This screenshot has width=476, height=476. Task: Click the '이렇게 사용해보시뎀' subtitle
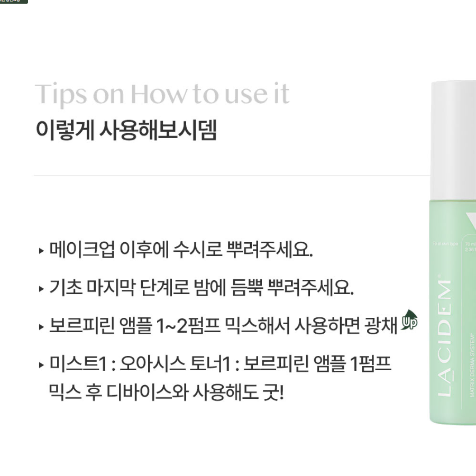[x=126, y=130]
